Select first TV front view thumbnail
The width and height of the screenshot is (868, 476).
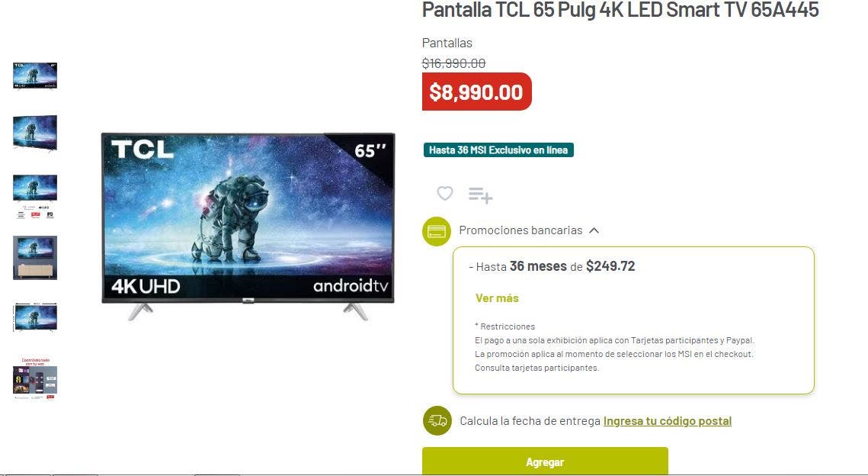35,76
